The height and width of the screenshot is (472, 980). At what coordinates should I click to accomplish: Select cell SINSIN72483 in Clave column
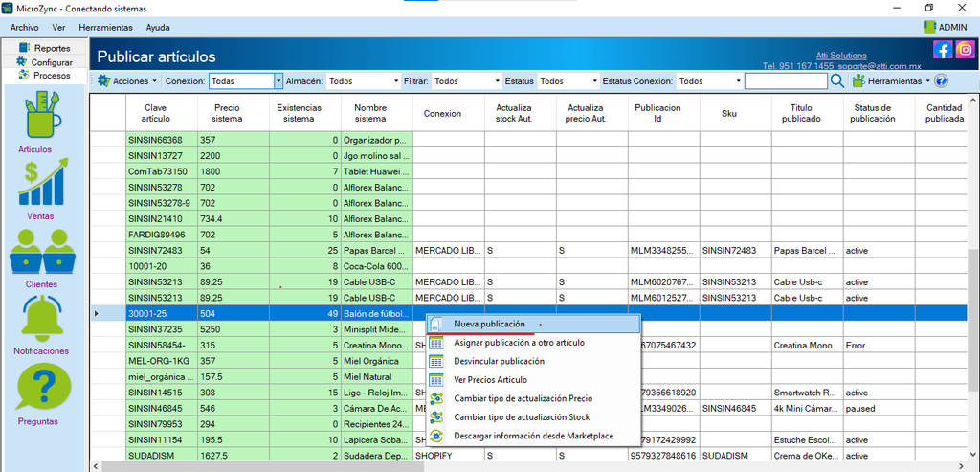pos(161,250)
